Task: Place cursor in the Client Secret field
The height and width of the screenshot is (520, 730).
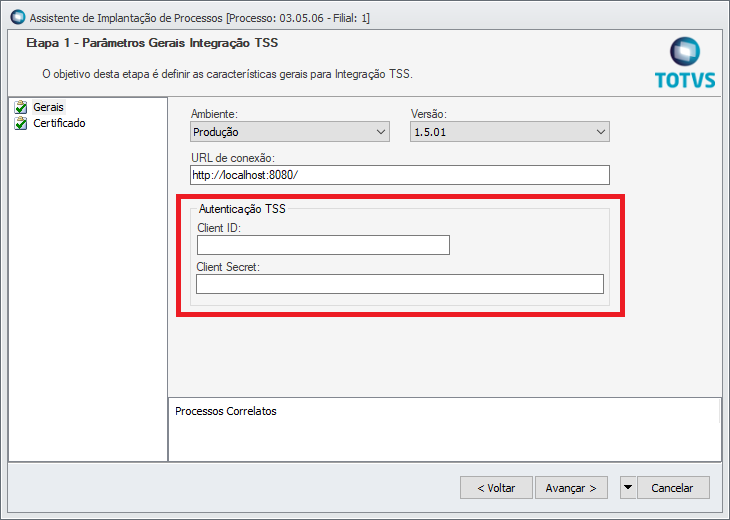Action: tap(400, 284)
